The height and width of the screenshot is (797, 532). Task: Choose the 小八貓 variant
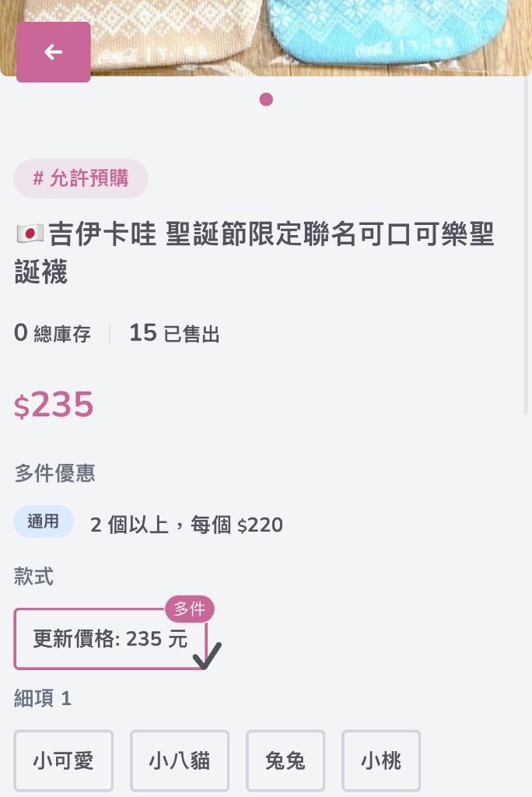pyautogui.click(x=180, y=761)
